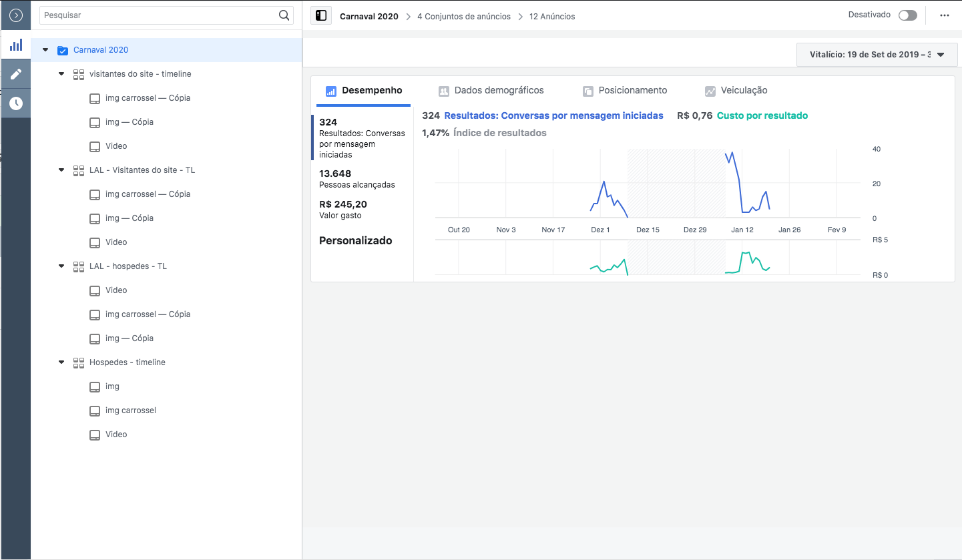This screenshot has width=962, height=560.
Task: Switch to the Posicionamento tab
Action: (625, 91)
